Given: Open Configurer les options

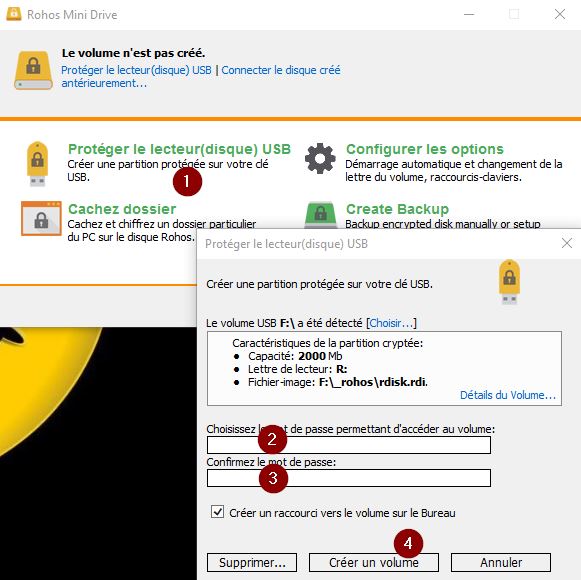Looking at the screenshot, I should tap(425, 149).
